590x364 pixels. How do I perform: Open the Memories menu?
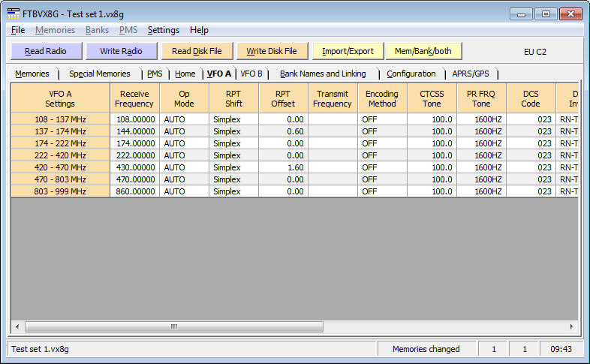[x=55, y=30]
